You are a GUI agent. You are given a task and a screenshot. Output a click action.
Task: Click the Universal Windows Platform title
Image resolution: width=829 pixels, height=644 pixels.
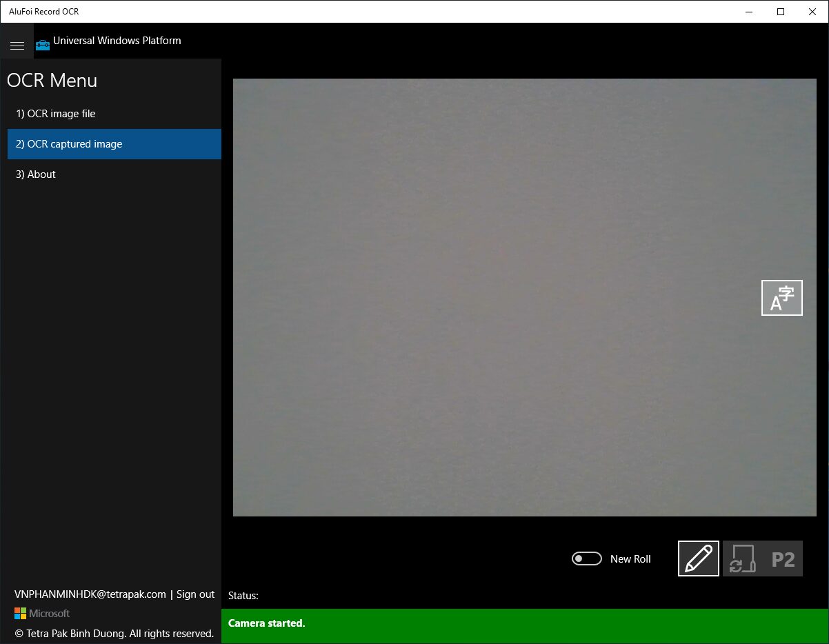(117, 41)
